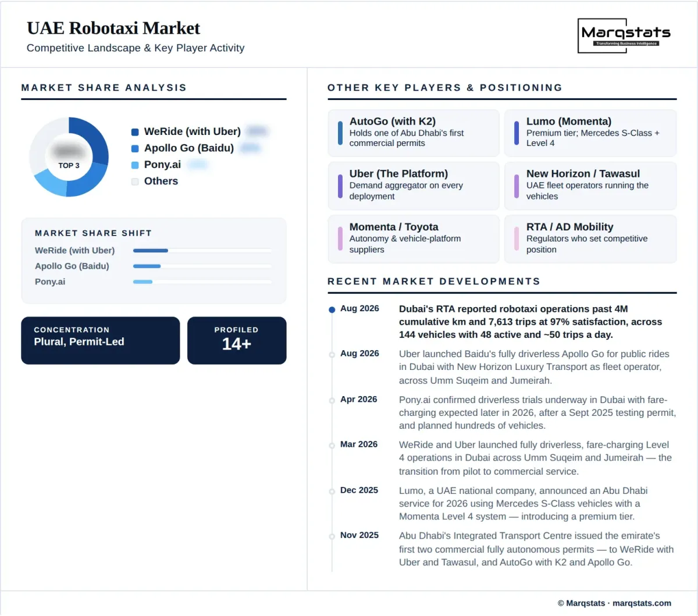Screen dimensions: 698x616
Task: Select the WeRide legend color swatch
Action: pos(135,132)
